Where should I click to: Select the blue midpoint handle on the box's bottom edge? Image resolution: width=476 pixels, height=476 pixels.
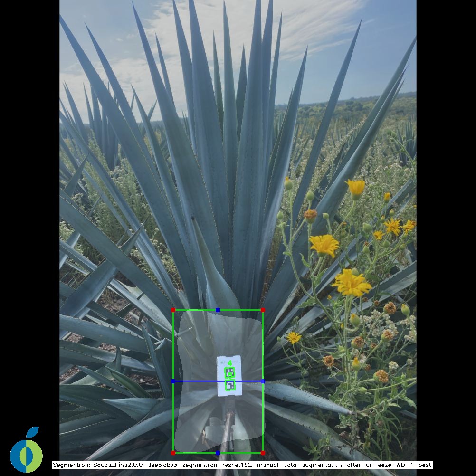218,453
